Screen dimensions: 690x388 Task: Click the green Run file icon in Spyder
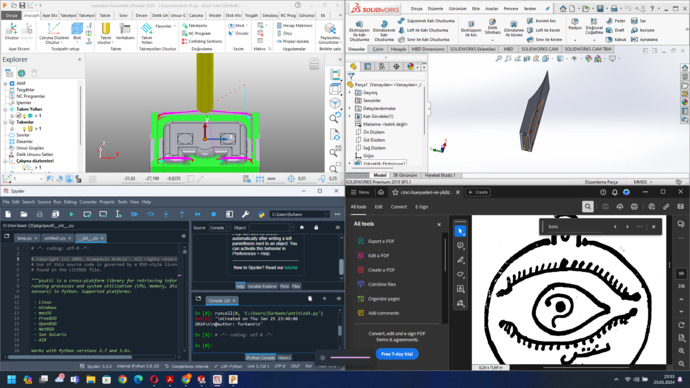(71, 214)
